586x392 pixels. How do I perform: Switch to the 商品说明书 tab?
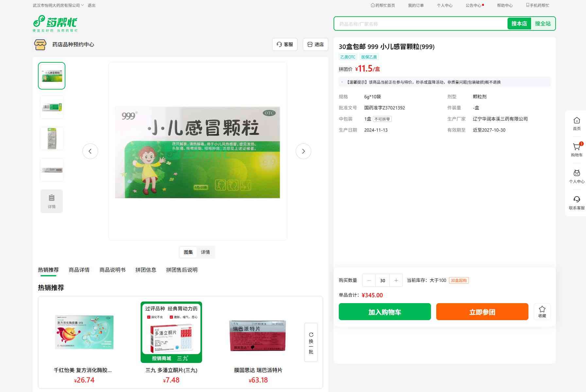click(112, 270)
